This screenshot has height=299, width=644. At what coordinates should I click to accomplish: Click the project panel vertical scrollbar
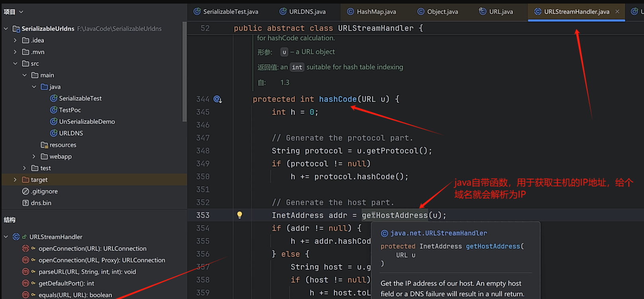pyautogui.click(x=184, y=72)
